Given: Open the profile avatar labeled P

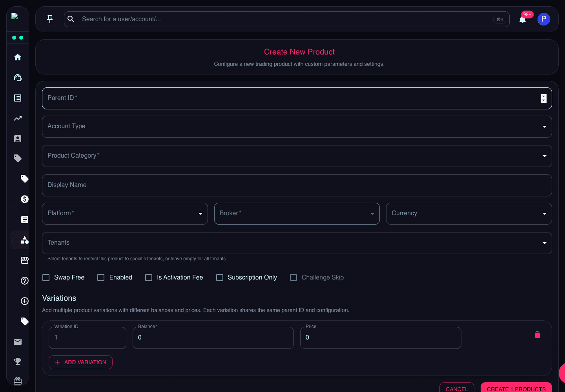Looking at the screenshot, I should point(544,19).
